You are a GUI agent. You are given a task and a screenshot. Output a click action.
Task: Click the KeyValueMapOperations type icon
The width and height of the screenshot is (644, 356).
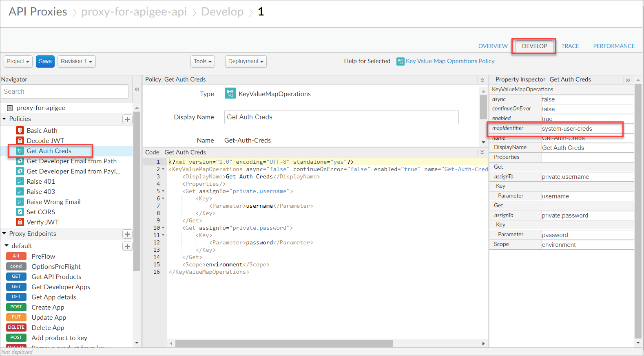coord(230,93)
